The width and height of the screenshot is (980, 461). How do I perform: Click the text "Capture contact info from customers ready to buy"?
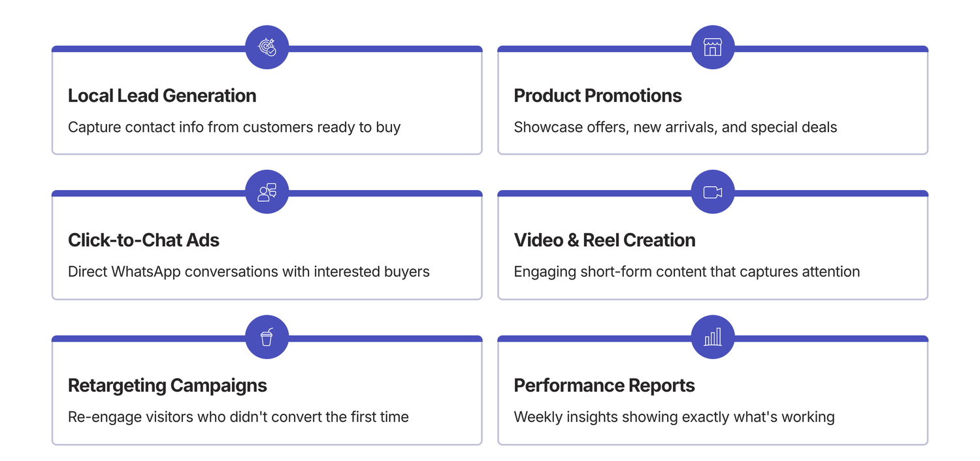pyautogui.click(x=234, y=127)
